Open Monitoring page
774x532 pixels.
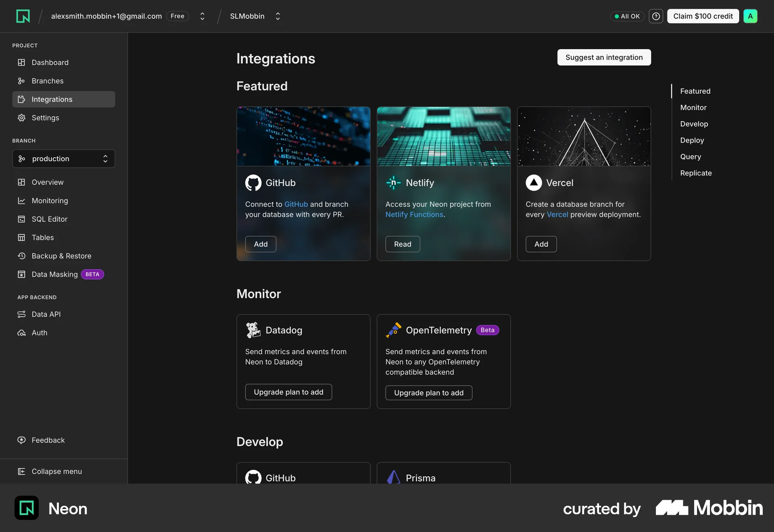[x=64, y=201]
